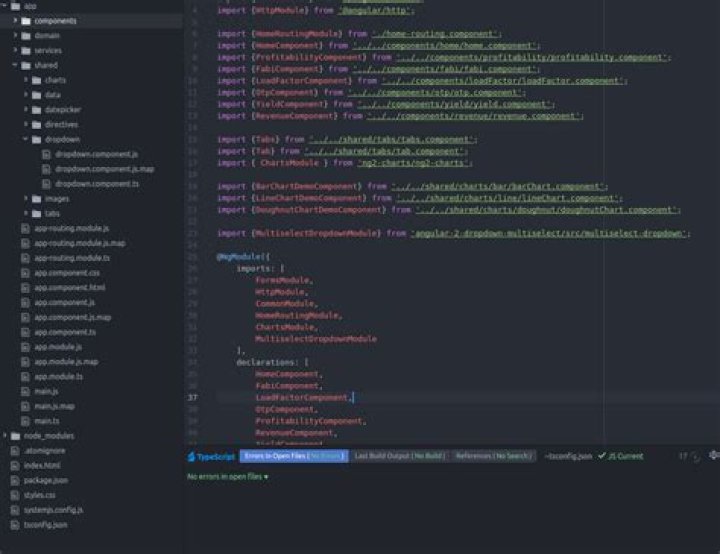This screenshot has height=554, width=720.
Task: Click the LoadFactorComponent declaration text
Action: coord(302,397)
